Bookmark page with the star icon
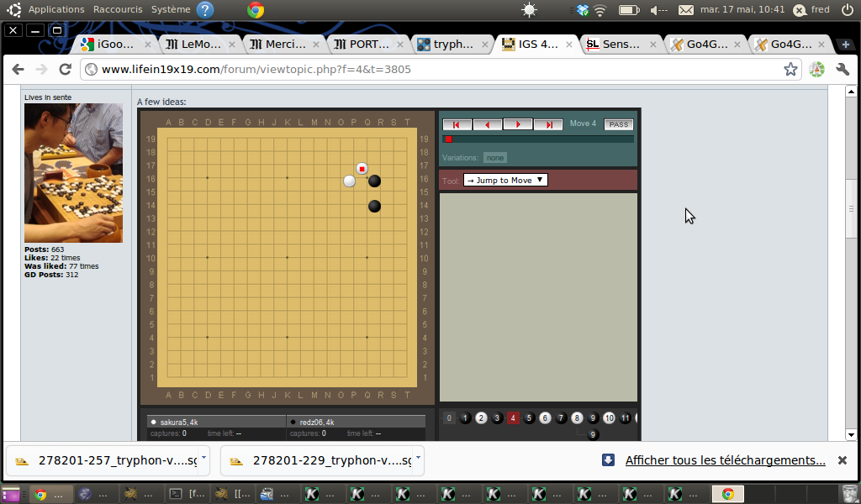The image size is (861, 504). (x=790, y=69)
